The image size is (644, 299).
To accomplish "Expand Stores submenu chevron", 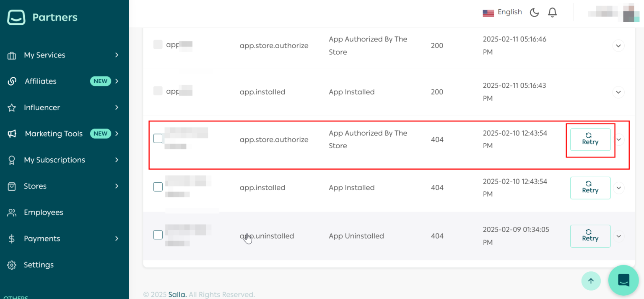I will (x=117, y=186).
